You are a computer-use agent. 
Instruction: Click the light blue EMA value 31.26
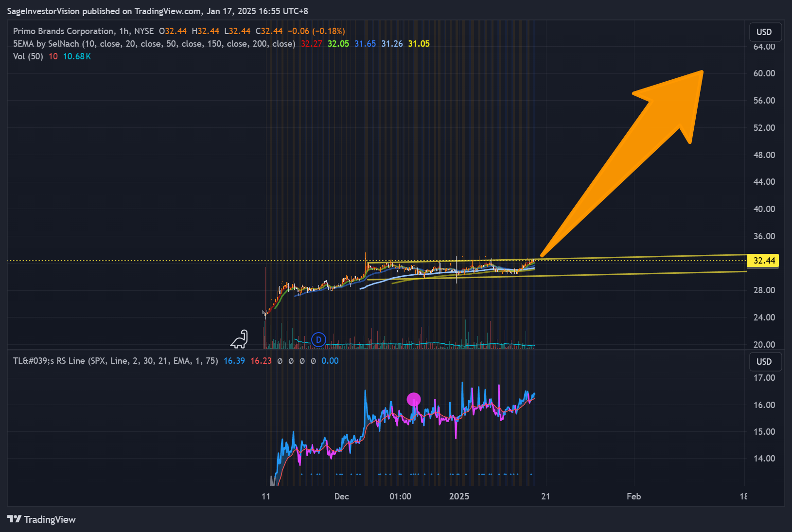(392, 44)
